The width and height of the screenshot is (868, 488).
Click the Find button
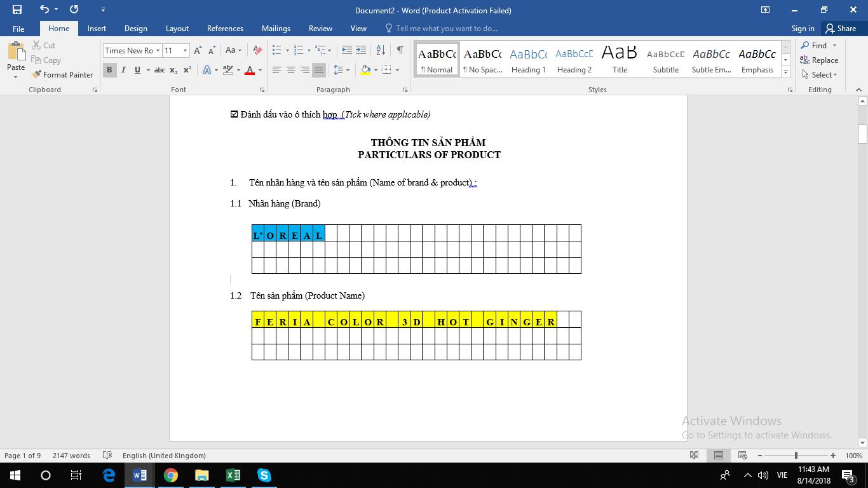(814, 45)
